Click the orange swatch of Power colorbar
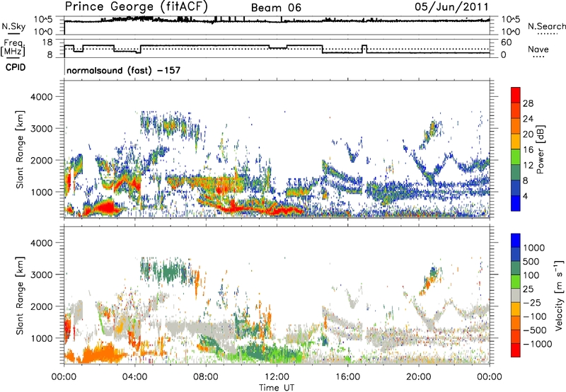This screenshot has height=392, width=566. [x=516, y=125]
